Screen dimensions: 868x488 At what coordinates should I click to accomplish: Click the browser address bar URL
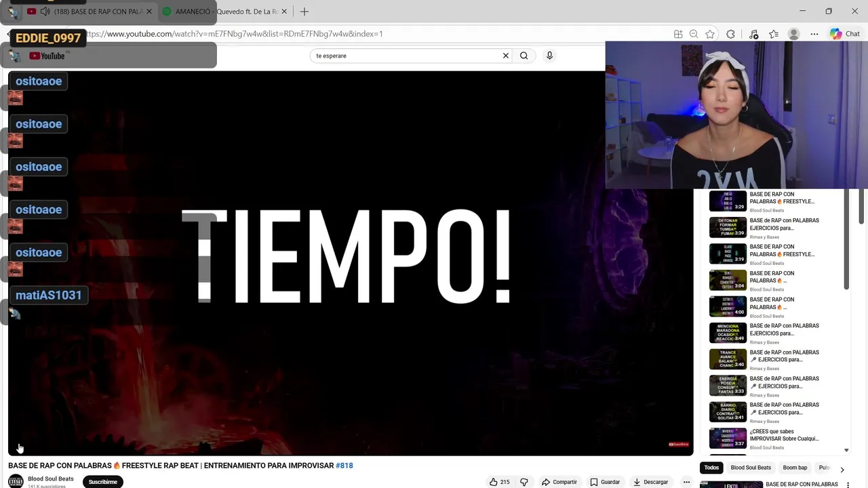(x=234, y=34)
